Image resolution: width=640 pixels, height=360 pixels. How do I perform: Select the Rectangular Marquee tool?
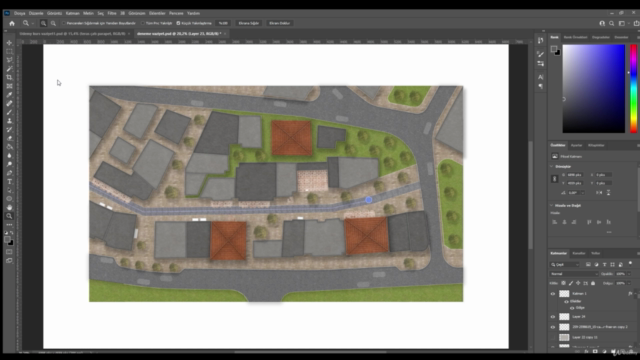click(9, 51)
